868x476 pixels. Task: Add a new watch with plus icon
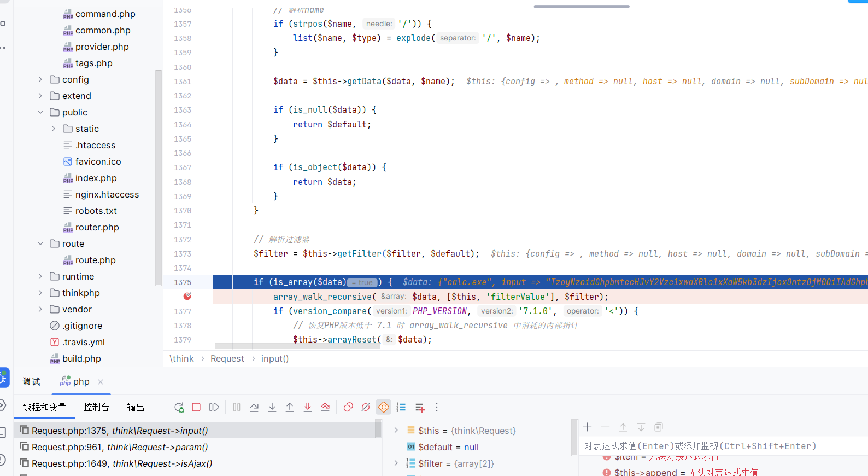coord(588,427)
